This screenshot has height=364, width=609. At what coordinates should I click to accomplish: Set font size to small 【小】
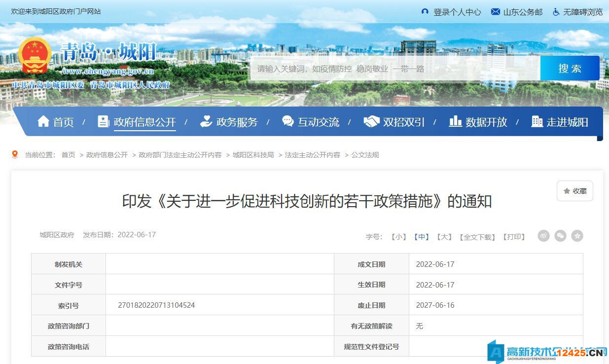coord(398,237)
